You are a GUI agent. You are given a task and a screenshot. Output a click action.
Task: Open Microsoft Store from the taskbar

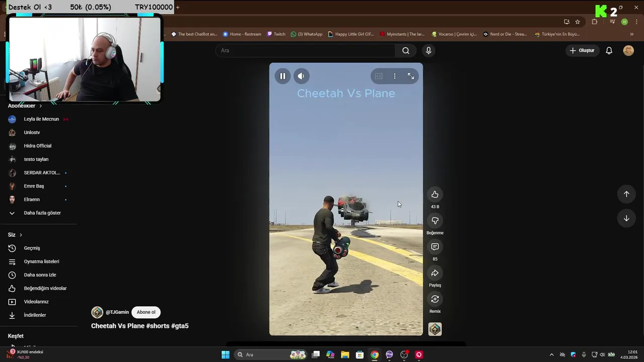360,355
